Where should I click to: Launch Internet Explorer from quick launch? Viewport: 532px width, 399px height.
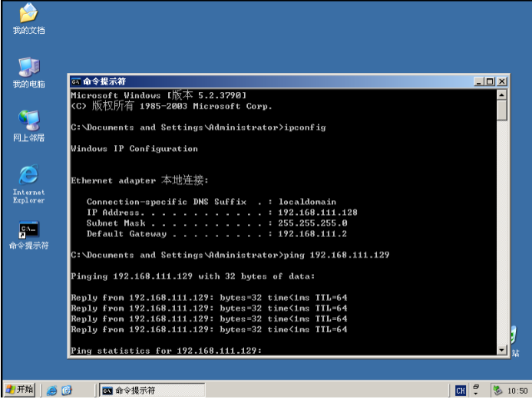(51, 391)
